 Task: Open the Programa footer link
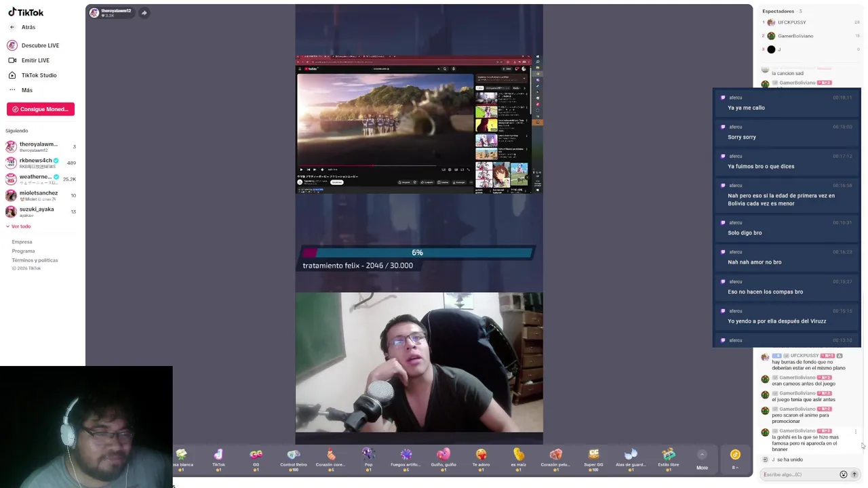[x=23, y=251]
